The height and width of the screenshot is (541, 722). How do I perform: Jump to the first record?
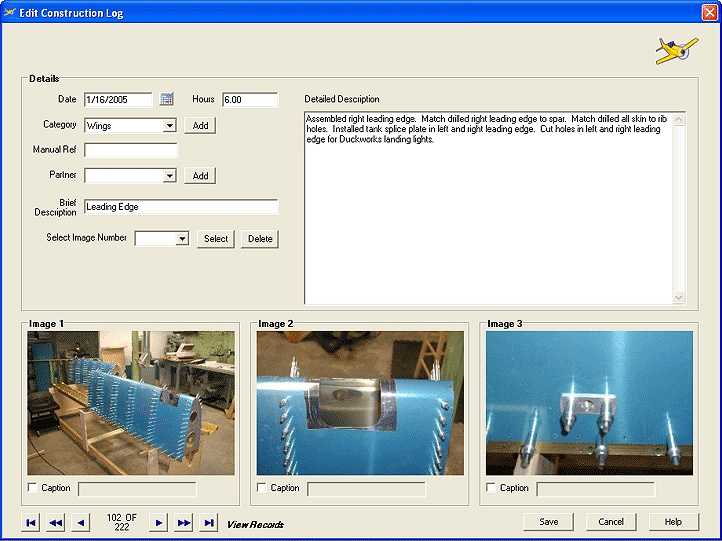coord(31,523)
